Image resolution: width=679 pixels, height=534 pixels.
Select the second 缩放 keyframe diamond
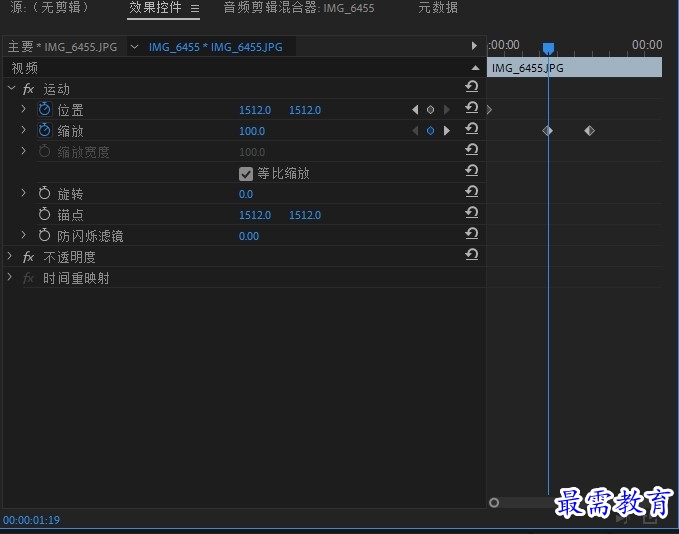click(589, 130)
